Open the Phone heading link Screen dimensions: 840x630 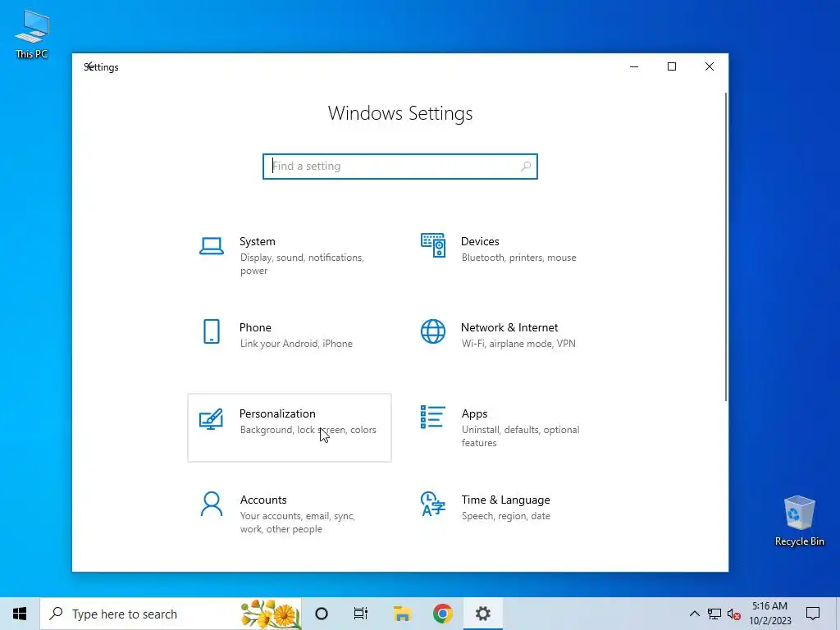point(255,328)
